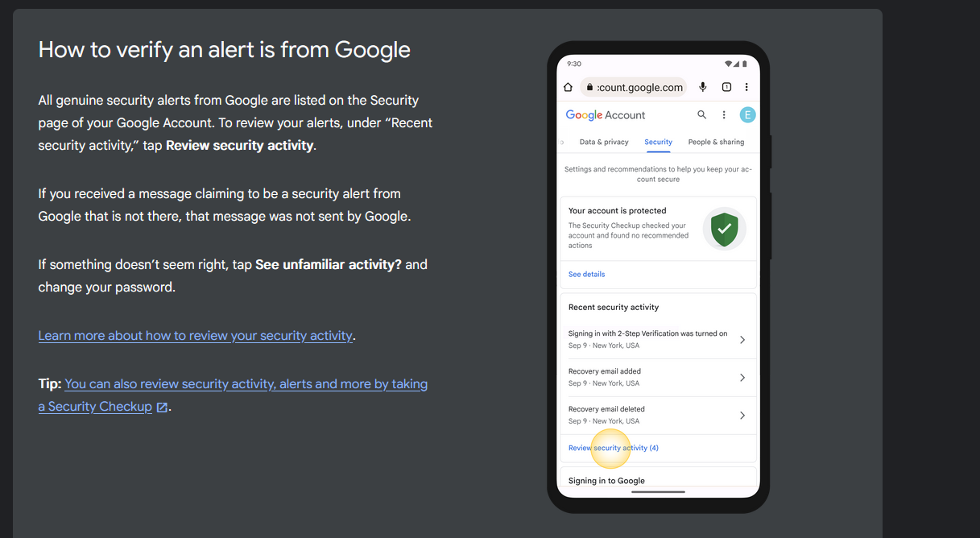980x538 pixels.
Task: Click the Security Checkup tip link
Action: point(246,384)
